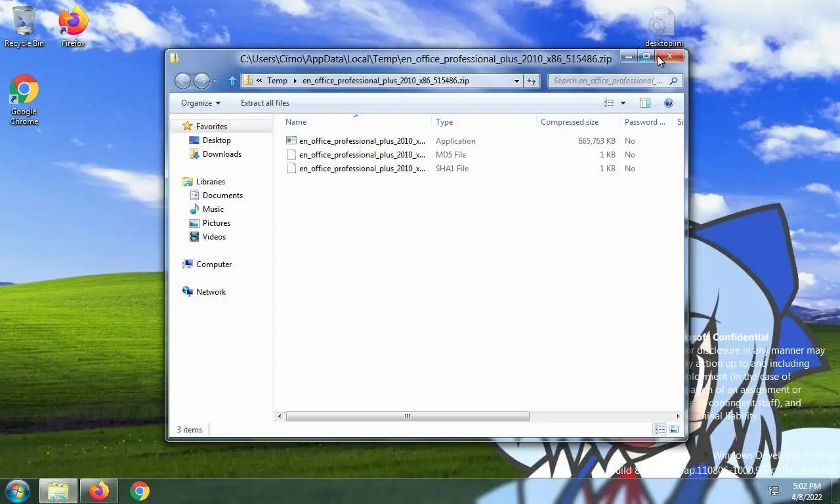Viewport: 840px width, 504px height.
Task: Open the view options dropdown arrow
Action: 623,103
